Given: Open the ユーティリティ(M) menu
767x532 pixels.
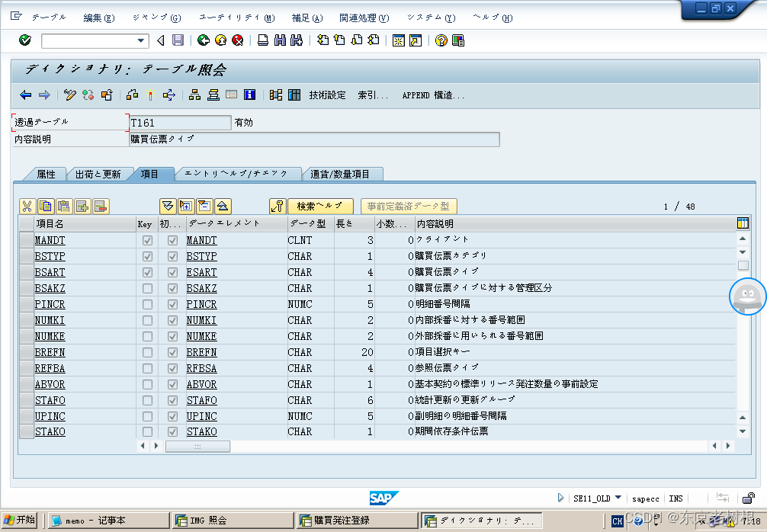Looking at the screenshot, I should pyautogui.click(x=237, y=18).
